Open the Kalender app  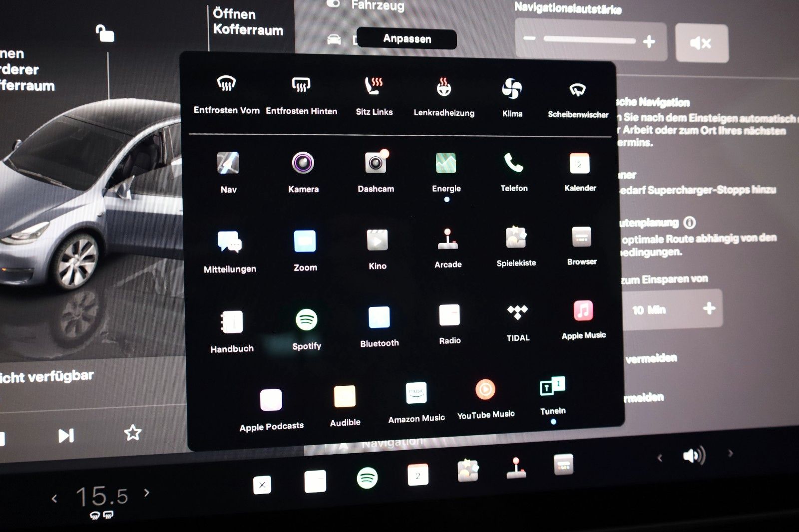point(579,163)
